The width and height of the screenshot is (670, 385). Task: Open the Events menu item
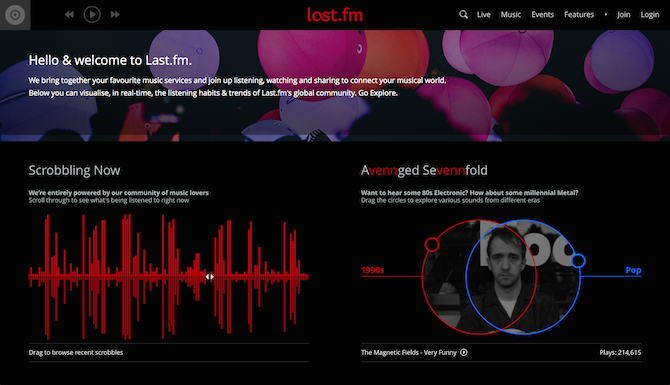click(543, 15)
